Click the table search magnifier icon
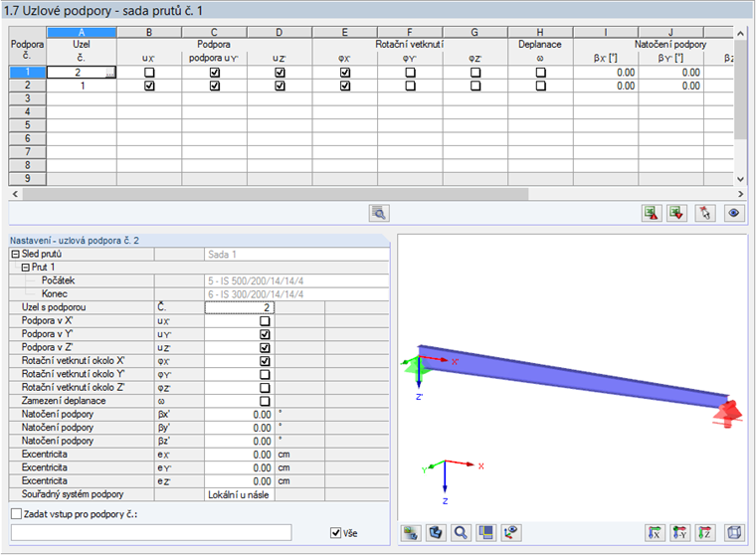The width and height of the screenshot is (756, 555). [379, 213]
